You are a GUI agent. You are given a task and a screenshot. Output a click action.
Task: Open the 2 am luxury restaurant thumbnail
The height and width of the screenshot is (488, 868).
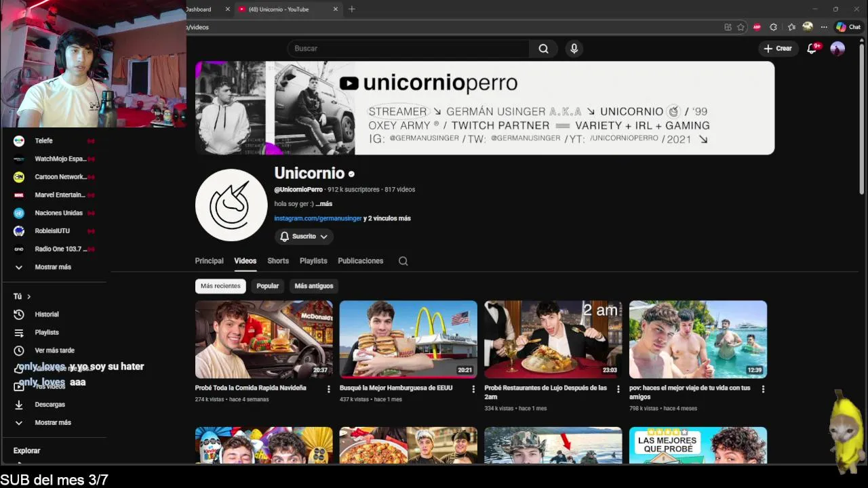tap(553, 340)
